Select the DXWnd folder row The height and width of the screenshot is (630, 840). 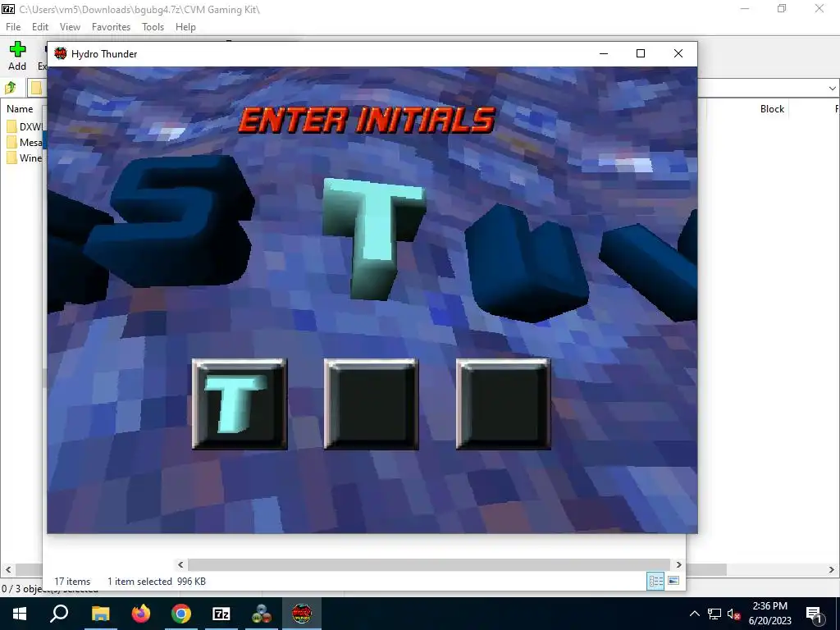25,127
